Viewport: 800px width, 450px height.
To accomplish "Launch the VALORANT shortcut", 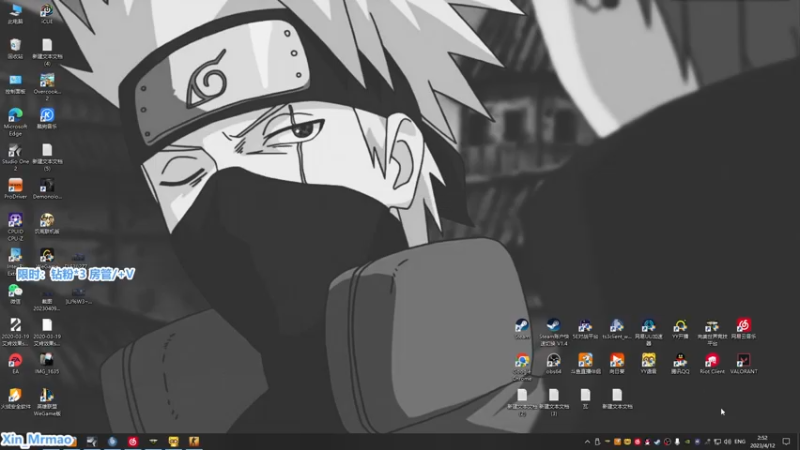I will click(x=743, y=364).
